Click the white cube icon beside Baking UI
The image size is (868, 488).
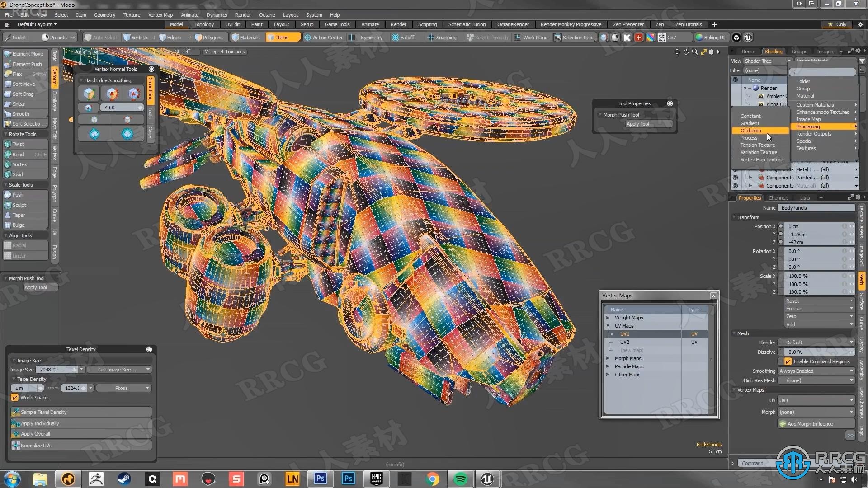click(x=736, y=38)
